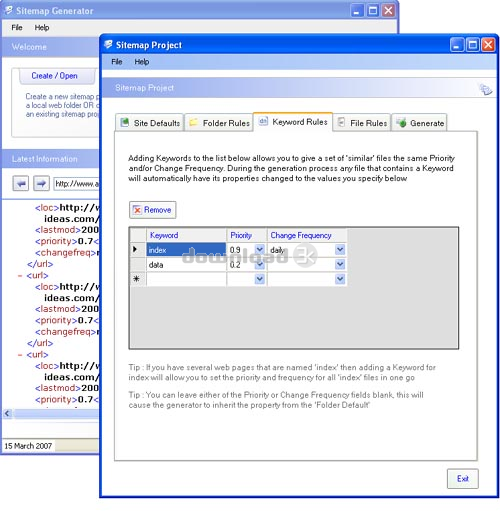Image resolution: width=500 pixels, height=511 pixels.
Task: Go to the Generate tab
Action: [x=419, y=123]
